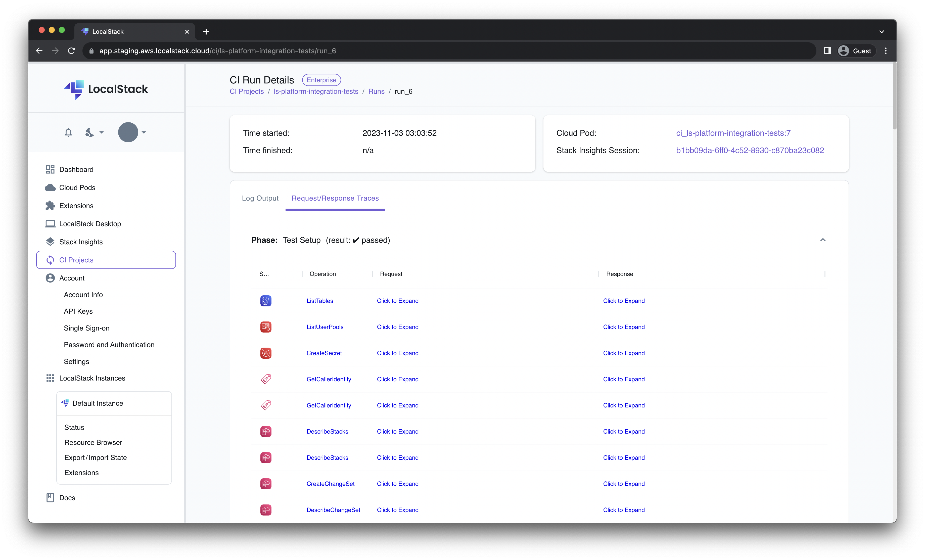Image resolution: width=925 pixels, height=560 pixels.
Task: Open Cloud Pod ci_ls-platform-integration-tests:7 link
Action: 733,133
